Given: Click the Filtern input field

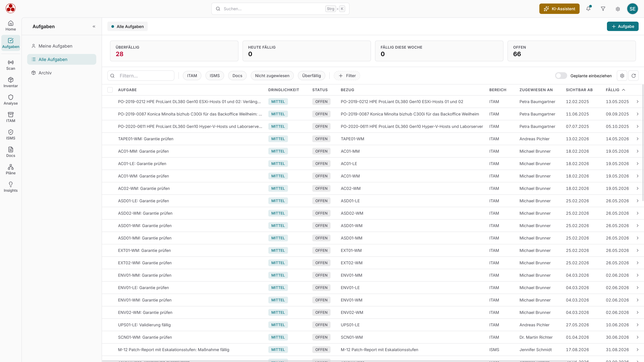Looking at the screenshot, I should click(x=141, y=76).
